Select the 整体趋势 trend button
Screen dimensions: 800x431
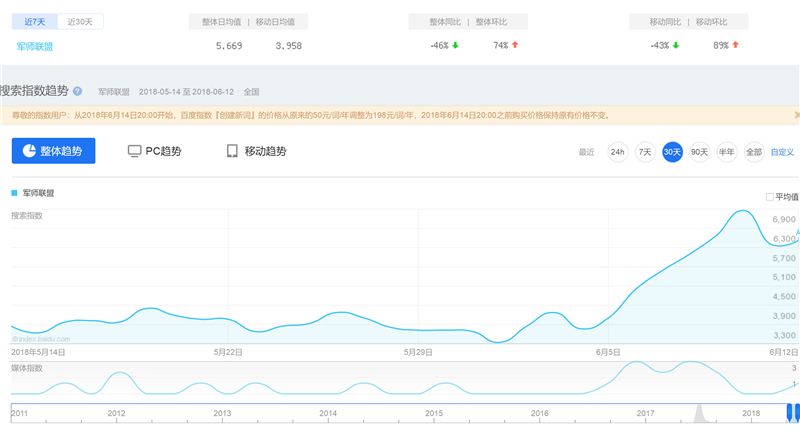point(54,151)
